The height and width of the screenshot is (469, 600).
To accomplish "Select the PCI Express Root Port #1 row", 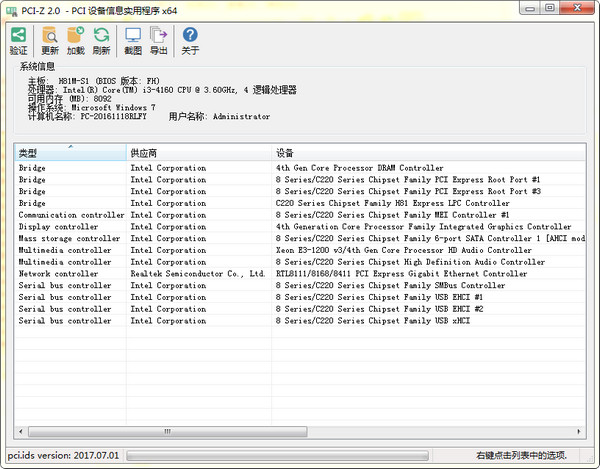I will (300, 180).
